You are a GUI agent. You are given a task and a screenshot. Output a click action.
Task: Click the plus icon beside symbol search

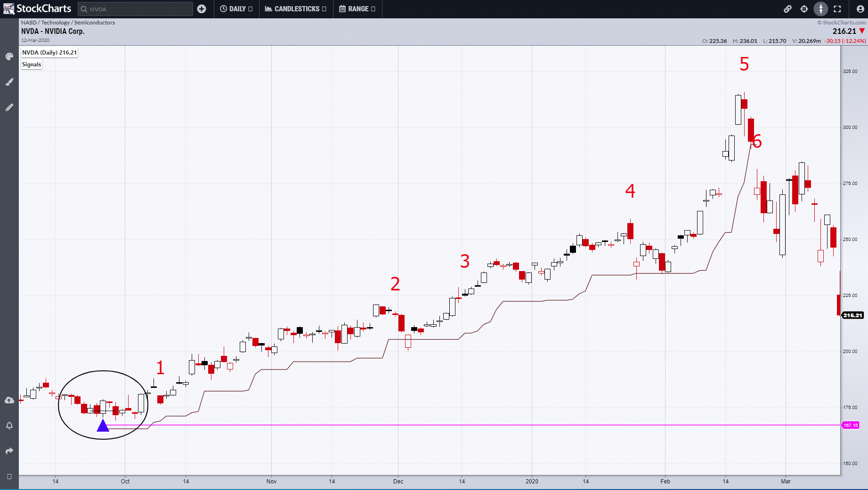[x=202, y=9]
